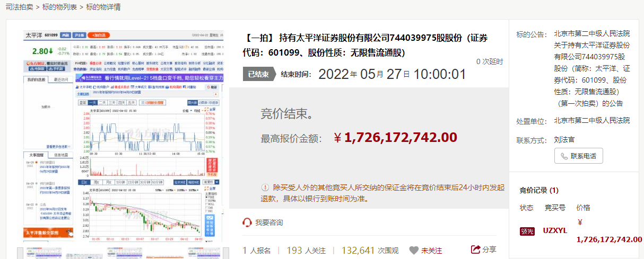
Task: Click 分享 to share this auction
Action: pyautogui.click(x=489, y=249)
